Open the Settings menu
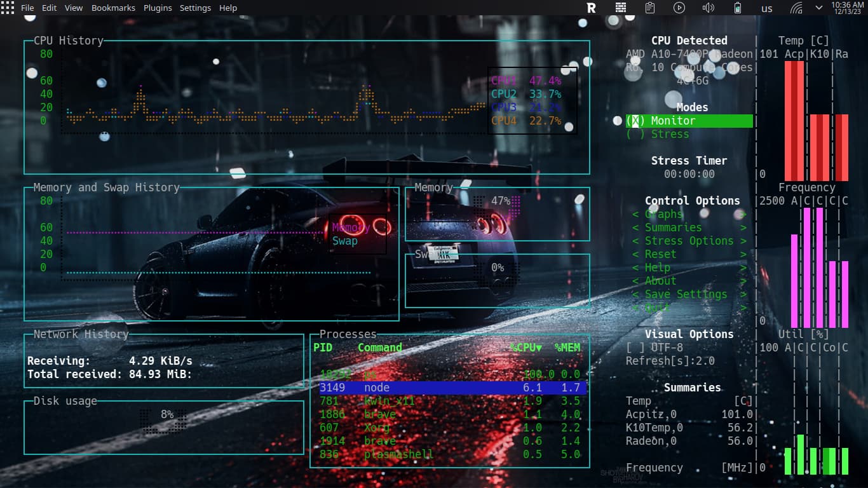 click(195, 8)
